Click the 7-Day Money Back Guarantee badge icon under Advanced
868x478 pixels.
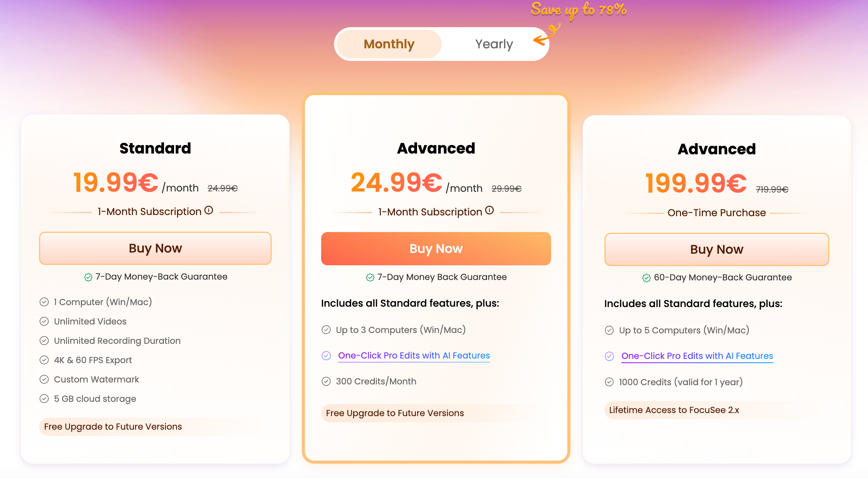[370, 278]
